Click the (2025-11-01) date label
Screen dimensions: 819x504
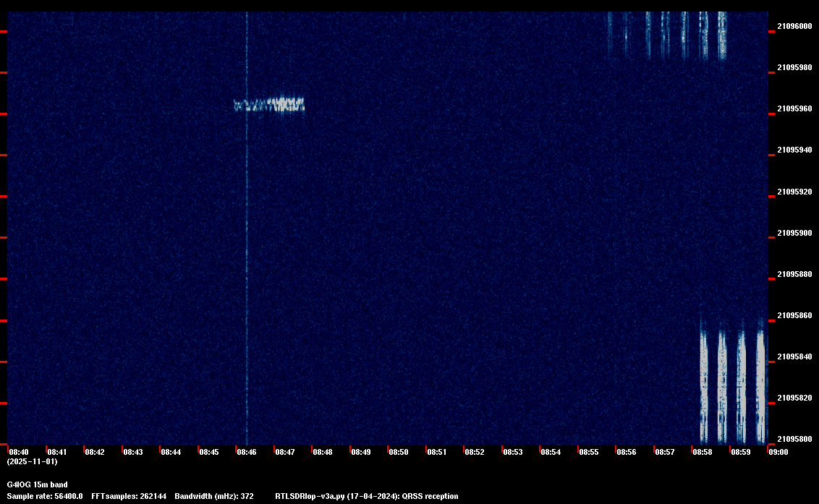pyautogui.click(x=32, y=461)
